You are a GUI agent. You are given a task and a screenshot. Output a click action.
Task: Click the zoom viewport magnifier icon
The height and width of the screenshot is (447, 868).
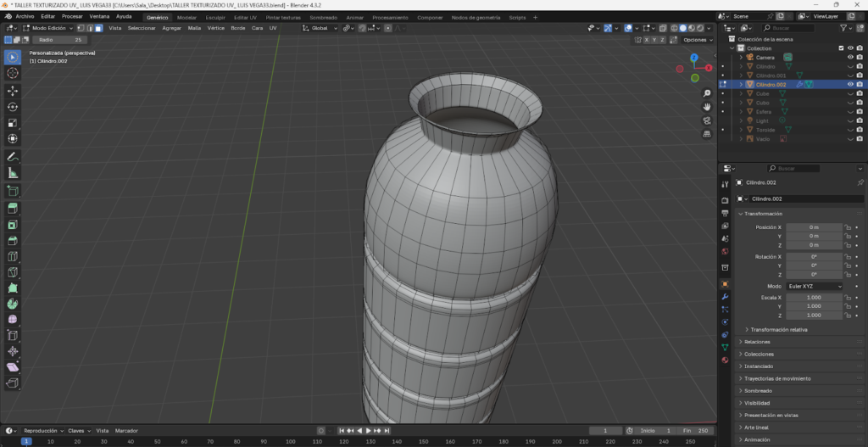707,93
